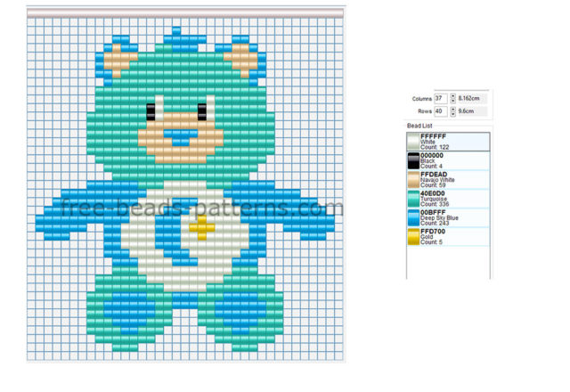Select the 40E0D0 Turquoise Count 336 entry
The width and height of the screenshot is (570, 392).
(x=448, y=199)
